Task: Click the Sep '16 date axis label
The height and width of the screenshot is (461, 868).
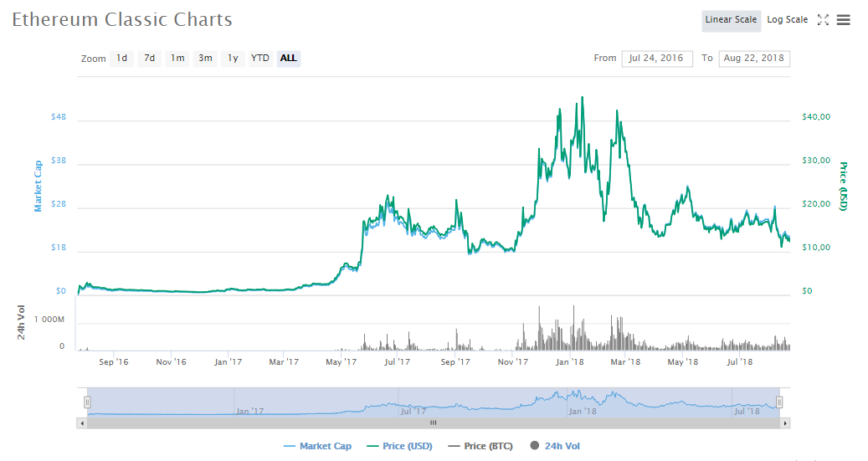Action: pos(114,362)
